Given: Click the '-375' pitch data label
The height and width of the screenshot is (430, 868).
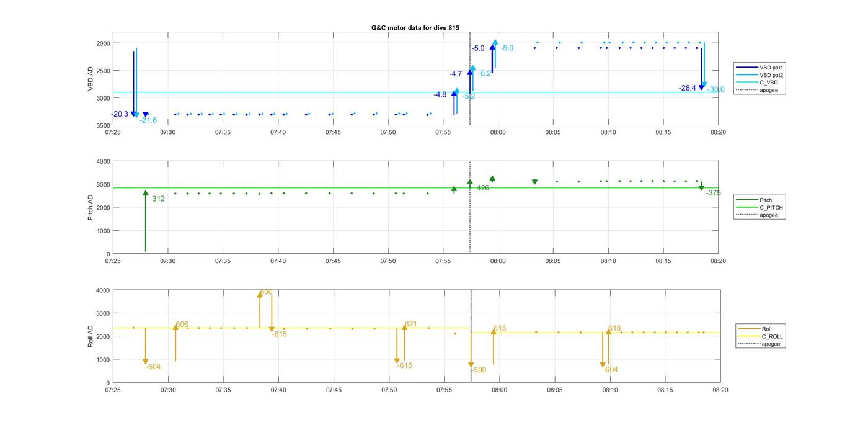Looking at the screenshot, I should (x=714, y=193).
